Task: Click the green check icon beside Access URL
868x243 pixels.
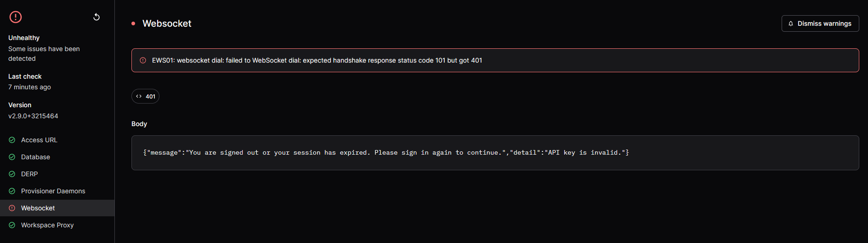Action: coord(12,140)
